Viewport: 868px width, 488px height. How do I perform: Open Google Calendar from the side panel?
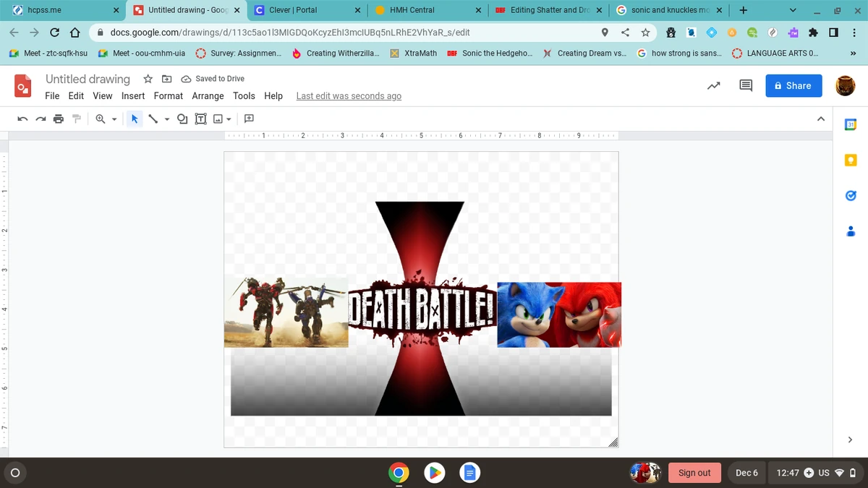point(851,124)
